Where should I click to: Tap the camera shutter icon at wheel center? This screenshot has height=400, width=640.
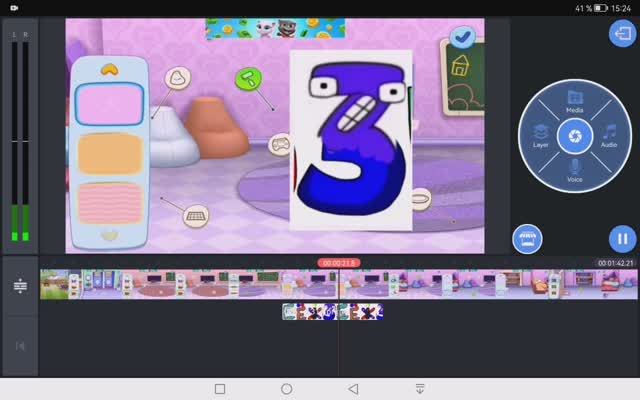[575, 136]
